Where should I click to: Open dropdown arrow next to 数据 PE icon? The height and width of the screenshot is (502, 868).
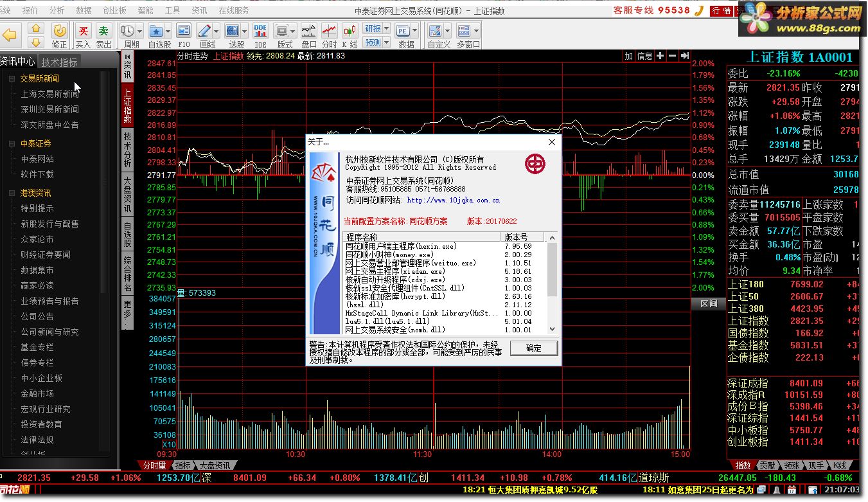[415, 31]
